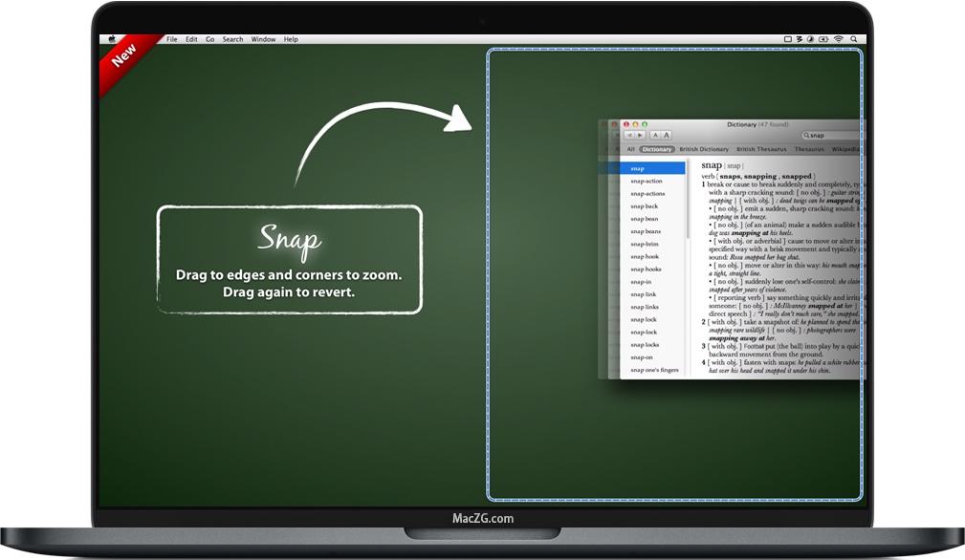
Task: Click the Wi-Fi icon in the menu bar
Action: point(839,39)
